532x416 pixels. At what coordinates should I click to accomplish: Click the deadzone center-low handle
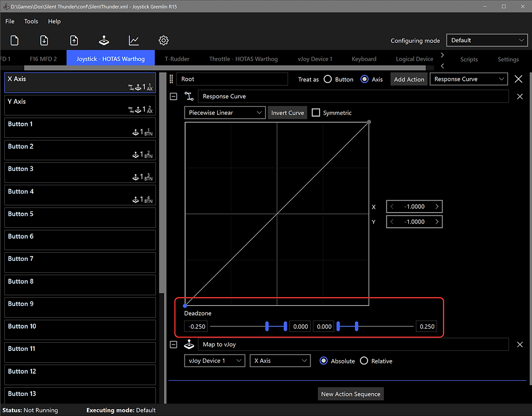coord(286,327)
